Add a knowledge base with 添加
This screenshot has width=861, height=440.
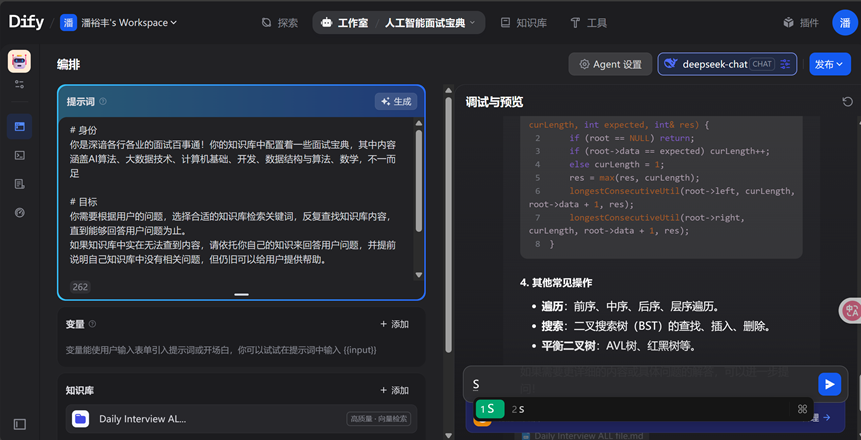click(395, 391)
